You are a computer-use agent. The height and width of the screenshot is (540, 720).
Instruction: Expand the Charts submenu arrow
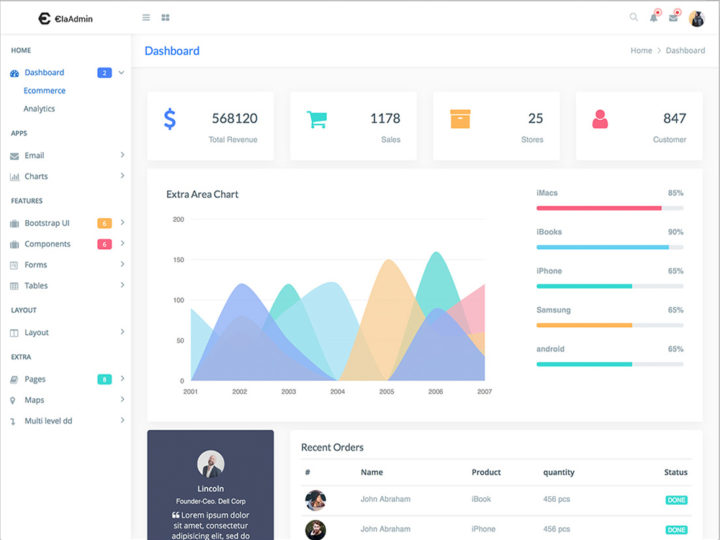click(x=122, y=175)
